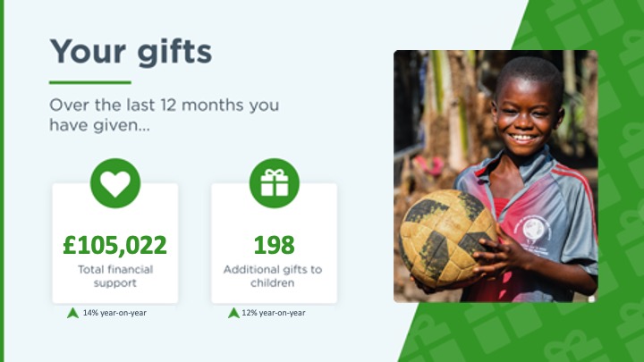Image resolution: width=644 pixels, height=362 pixels.
Task: Click the green heart icon
Action: 114,183
